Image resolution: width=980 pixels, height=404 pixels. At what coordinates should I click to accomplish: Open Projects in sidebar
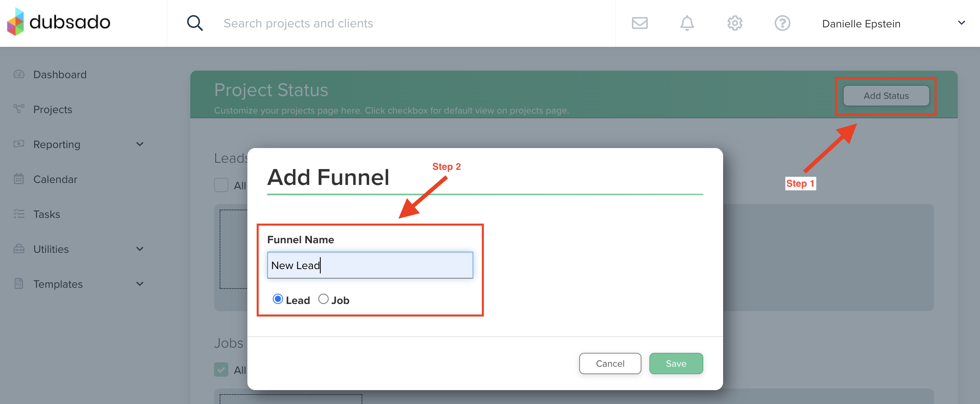(x=53, y=110)
